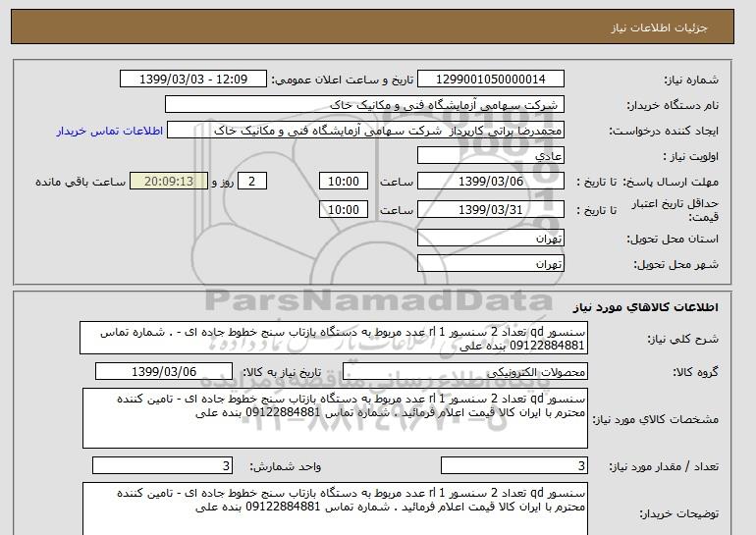Open buyer contact info link اطلاعات تماس خریدار
The width and height of the screenshot is (756, 535).
click(x=109, y=132)
